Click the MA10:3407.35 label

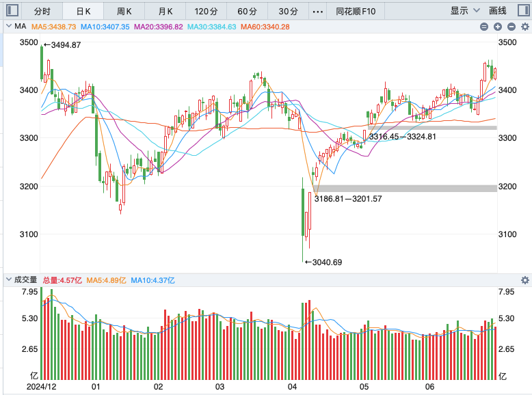[105, 27]
